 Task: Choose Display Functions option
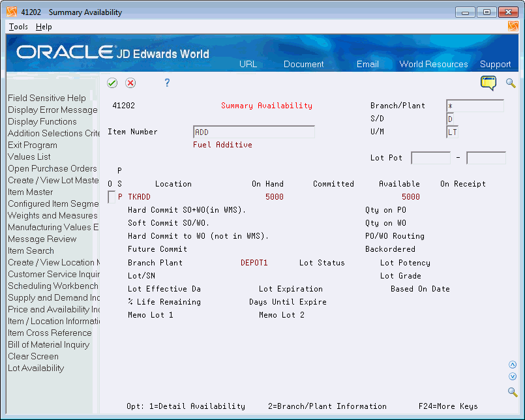(x=42, y=121)
